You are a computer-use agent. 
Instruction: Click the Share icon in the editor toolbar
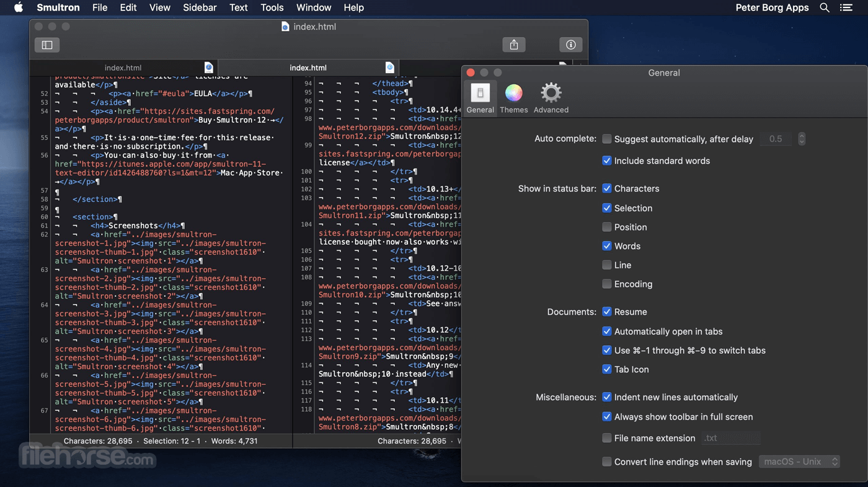[514, 45]
